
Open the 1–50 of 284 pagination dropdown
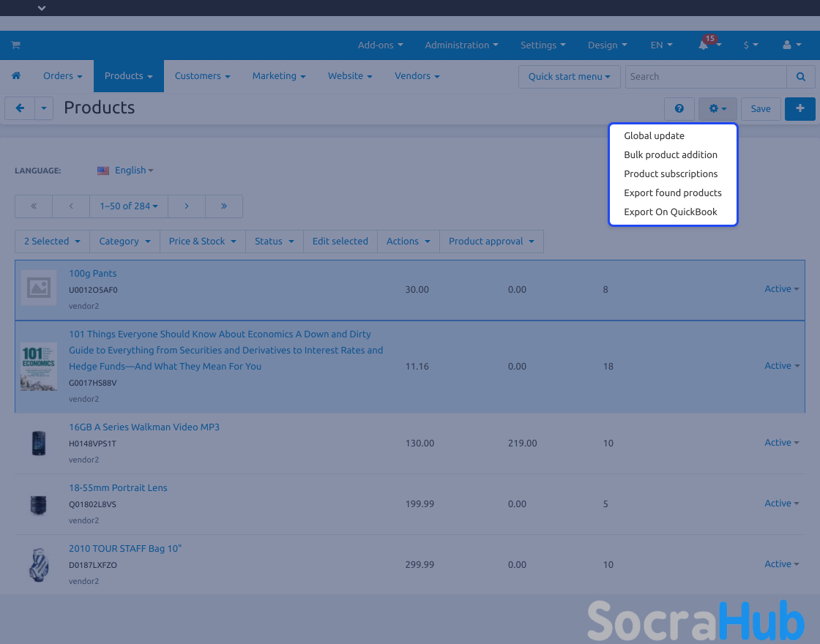pyautogui.click(x=129, y=206)
